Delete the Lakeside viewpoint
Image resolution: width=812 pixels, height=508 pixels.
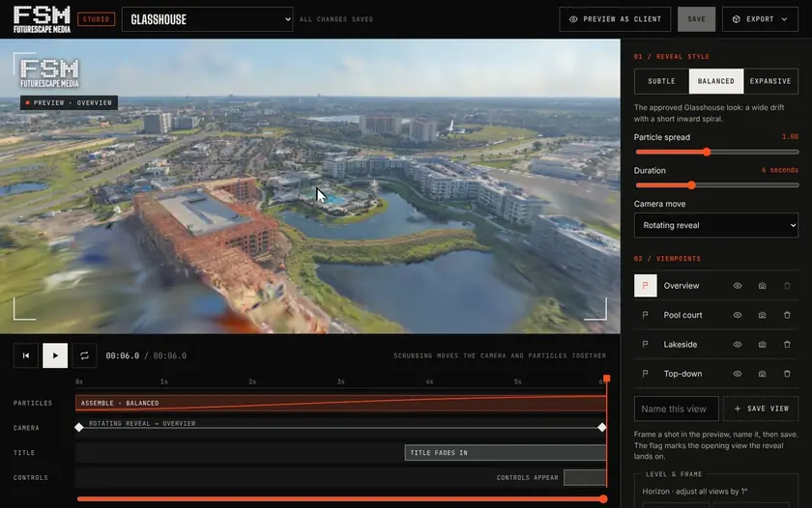(x=787, y=345)
